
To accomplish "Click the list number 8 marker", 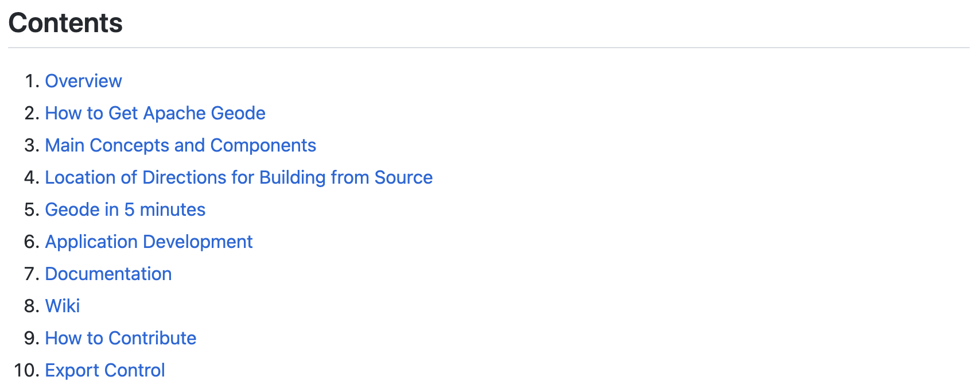I will (x=32, y=306).
